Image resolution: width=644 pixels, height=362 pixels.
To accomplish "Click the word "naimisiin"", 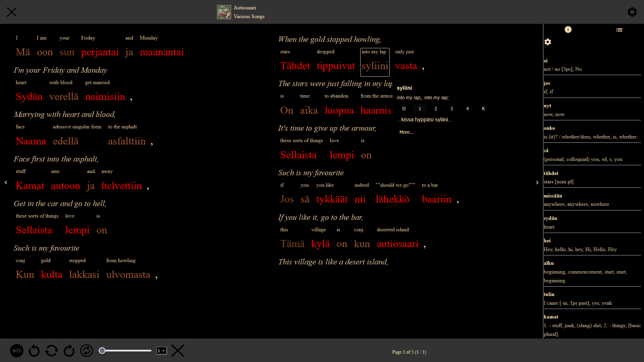I will pos(105,97).
